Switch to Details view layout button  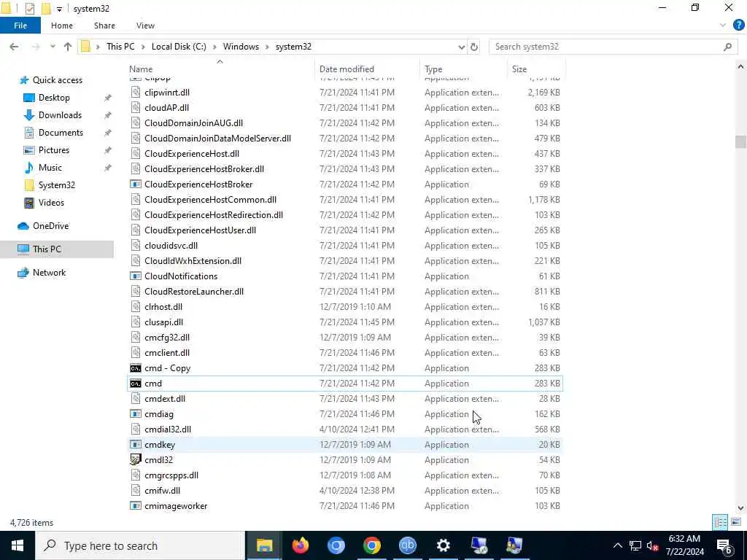720,522
